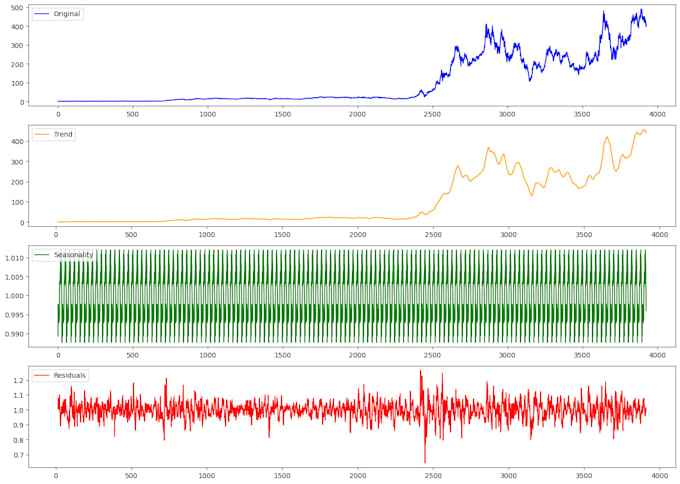
Task: Click the 2500 x-axis tick of Original plot
Action: [x=432, y=114]
